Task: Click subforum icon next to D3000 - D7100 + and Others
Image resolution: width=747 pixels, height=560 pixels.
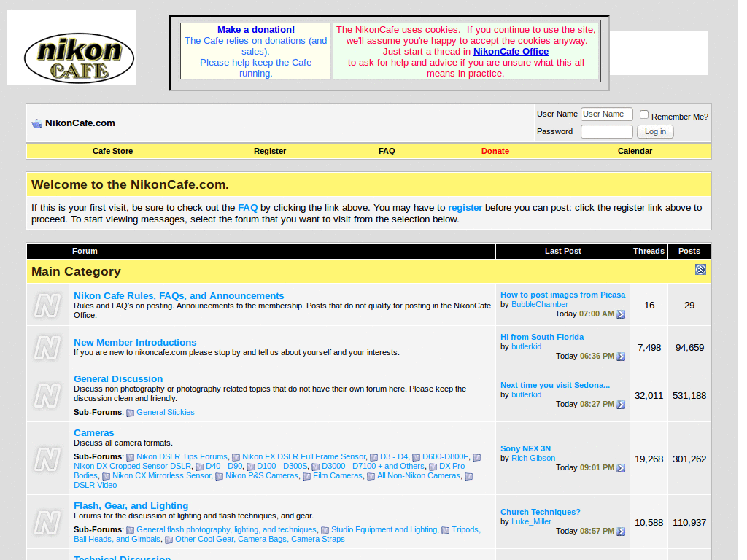Action: [315, 467]
